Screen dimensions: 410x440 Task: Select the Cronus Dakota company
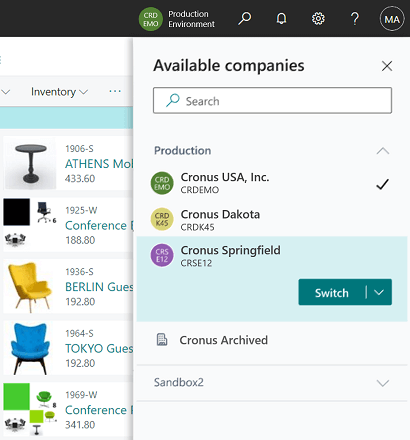(x=272, y=219)
